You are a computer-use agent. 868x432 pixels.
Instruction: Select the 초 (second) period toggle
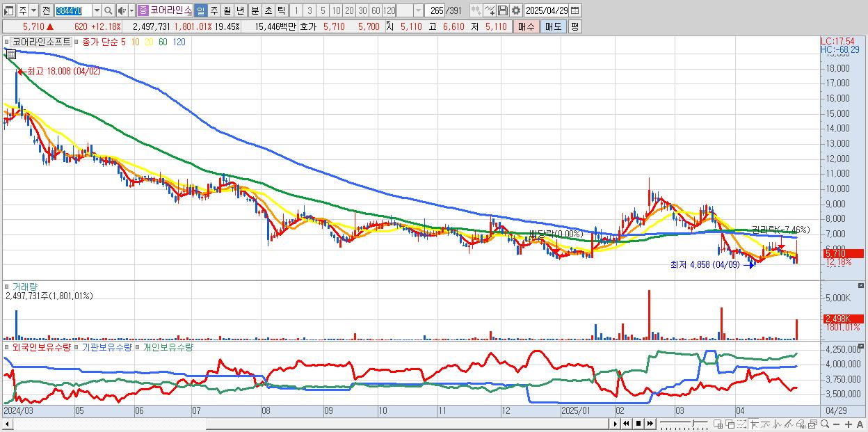[x=268, y=11]
